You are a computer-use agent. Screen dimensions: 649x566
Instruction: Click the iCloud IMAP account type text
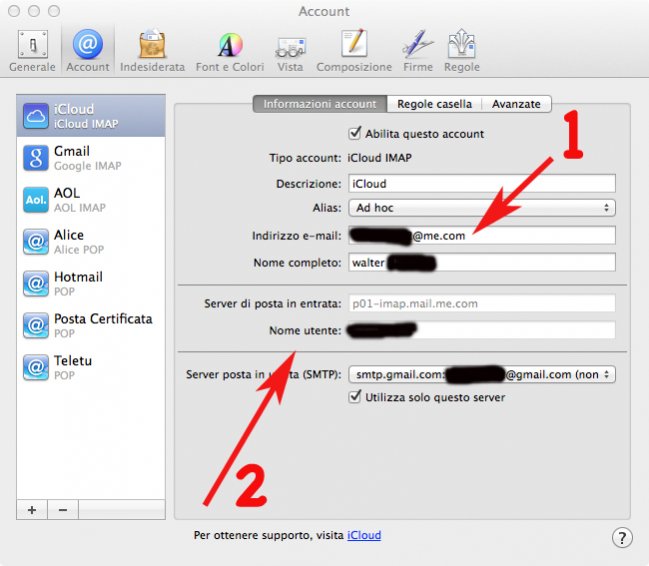click(380, 158)
